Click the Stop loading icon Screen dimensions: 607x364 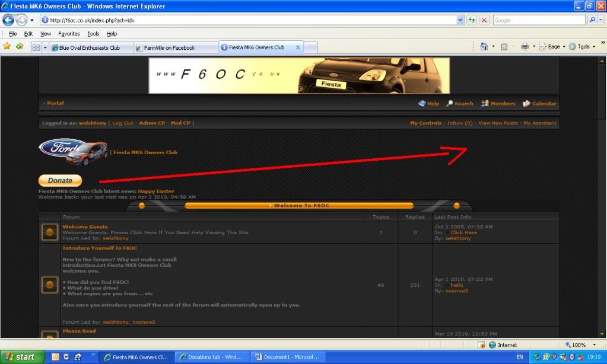click(484, 20)
